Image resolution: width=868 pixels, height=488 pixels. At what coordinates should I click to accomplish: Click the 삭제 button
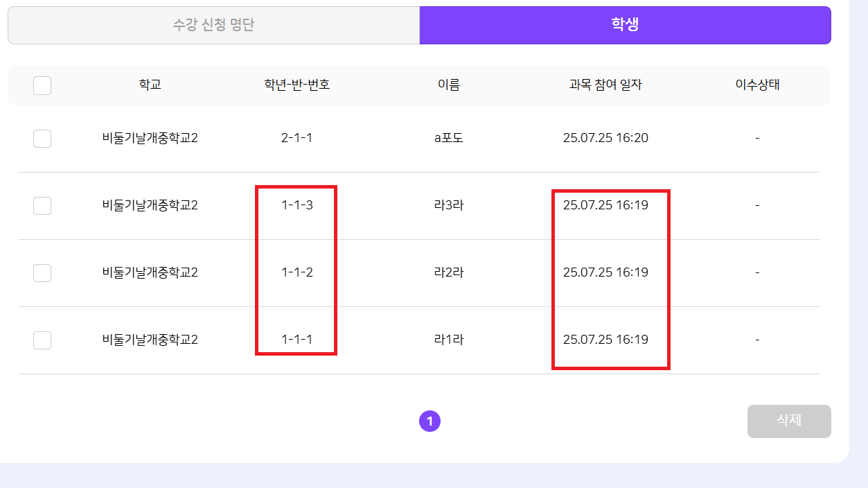tap(789, 421)
